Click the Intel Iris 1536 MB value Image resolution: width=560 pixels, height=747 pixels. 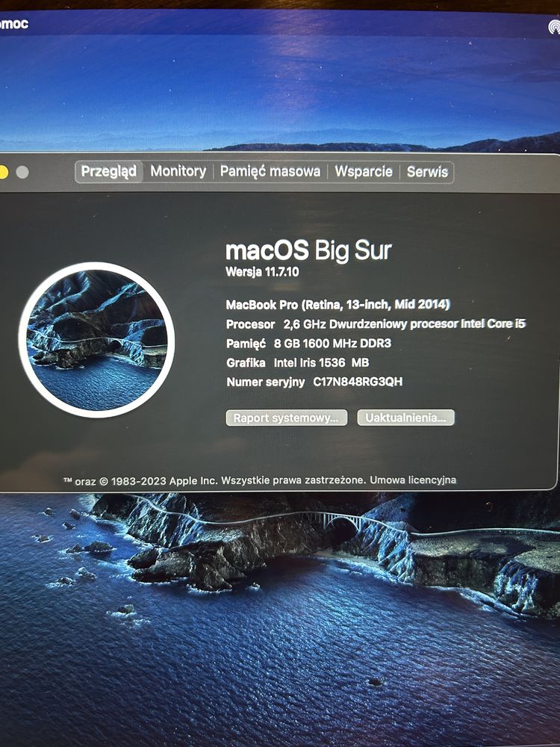point(321,362)
